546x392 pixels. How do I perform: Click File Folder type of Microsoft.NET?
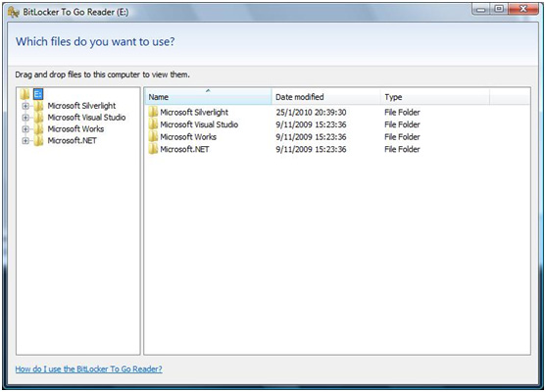(x=402, y=149)
